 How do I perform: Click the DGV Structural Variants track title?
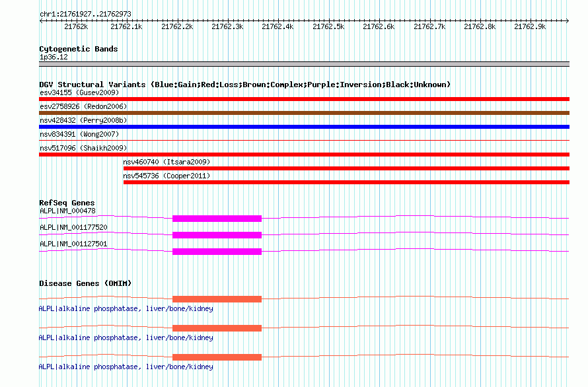(x=245, y=85)
